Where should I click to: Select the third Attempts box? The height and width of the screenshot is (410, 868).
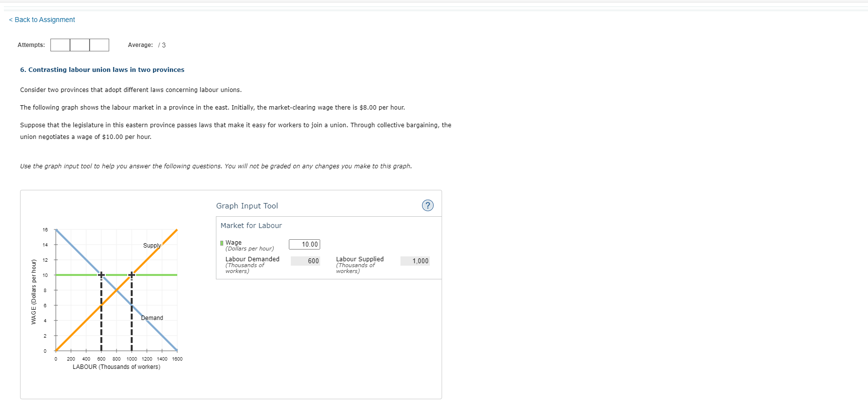coord(99,45)
